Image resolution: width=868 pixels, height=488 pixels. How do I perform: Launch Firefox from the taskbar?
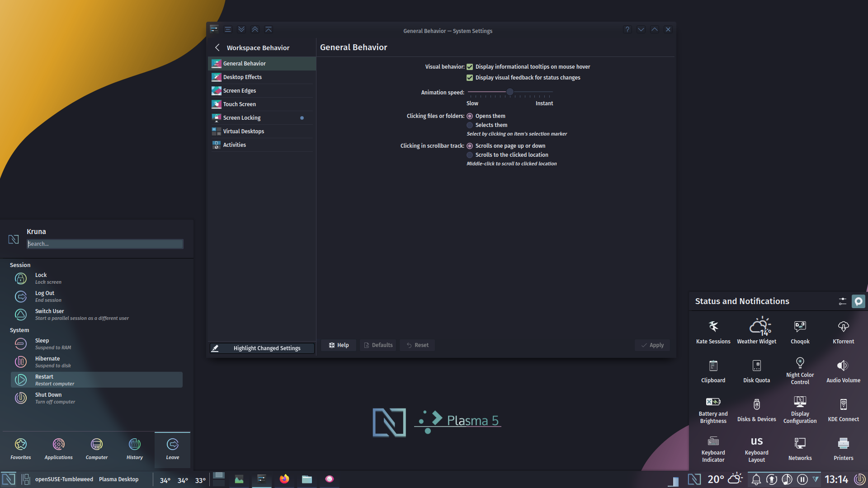(x=284, y=479)
